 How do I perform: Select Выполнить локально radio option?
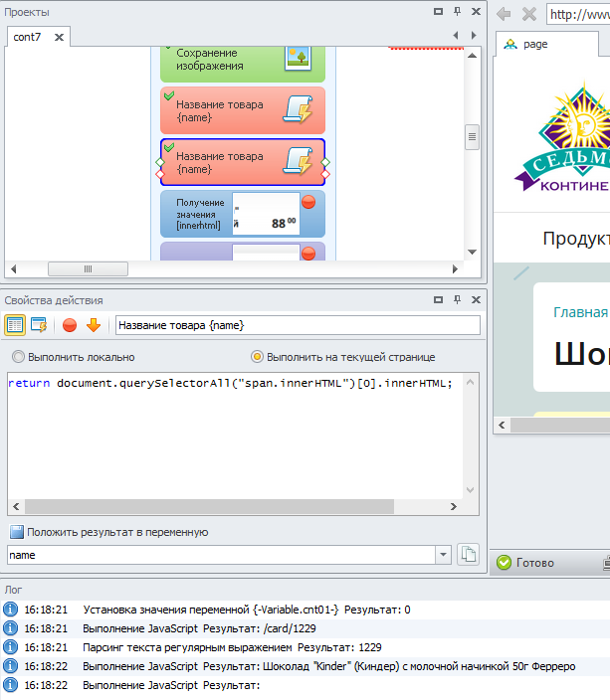point(74,357)
